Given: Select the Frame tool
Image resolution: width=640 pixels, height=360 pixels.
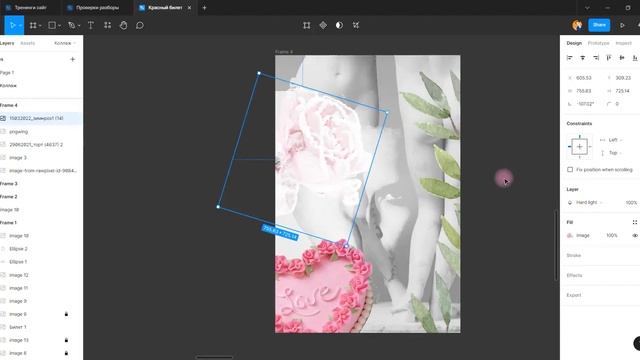Looking at the screenshot, I should pyautogui.click(x=33, y=25).
